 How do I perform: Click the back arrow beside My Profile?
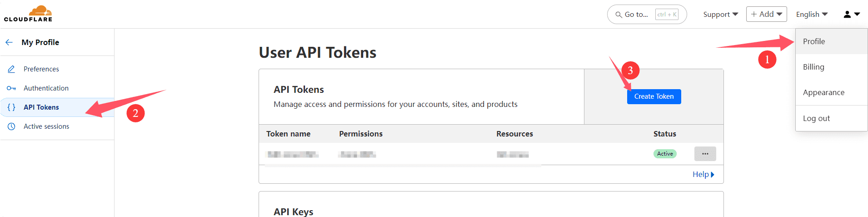(9, 42)
